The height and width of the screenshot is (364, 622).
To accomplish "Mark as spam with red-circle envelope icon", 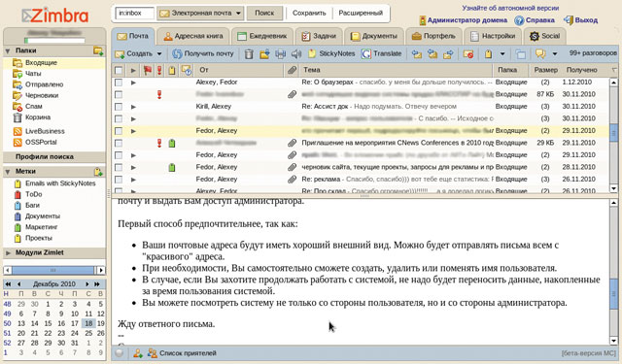I will click(468, 53).
